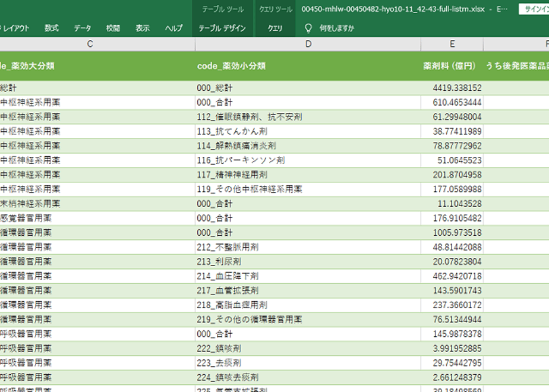The width and height of the screenshot is (549, 392).
Task: Open the 表示 tab
Action: pyautogui.click(x=143, y=28)
